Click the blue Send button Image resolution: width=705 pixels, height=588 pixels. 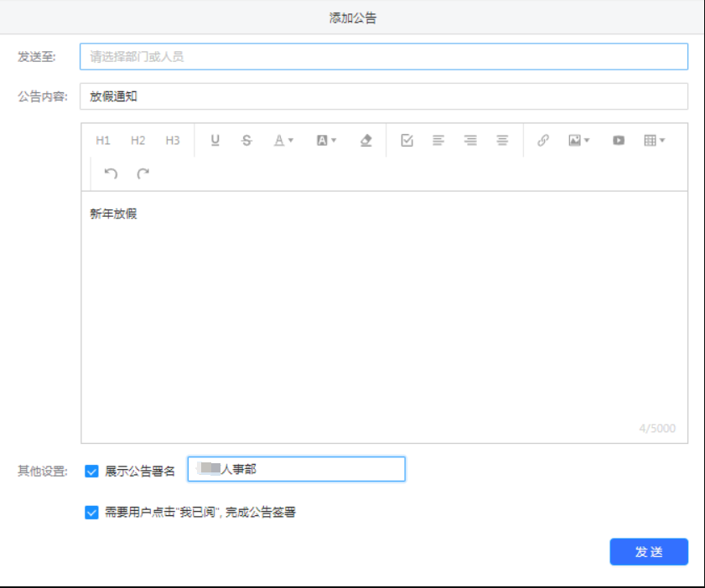649,552
